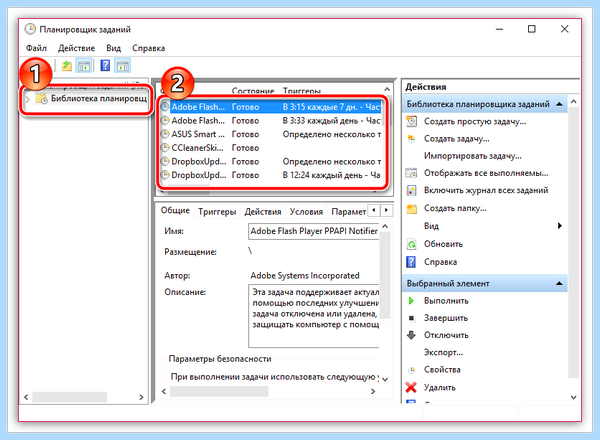Click the clock icon of the ASUS Smart task
Image resolution: width=600 pixels, height=440 pixels.
point(165,134)
